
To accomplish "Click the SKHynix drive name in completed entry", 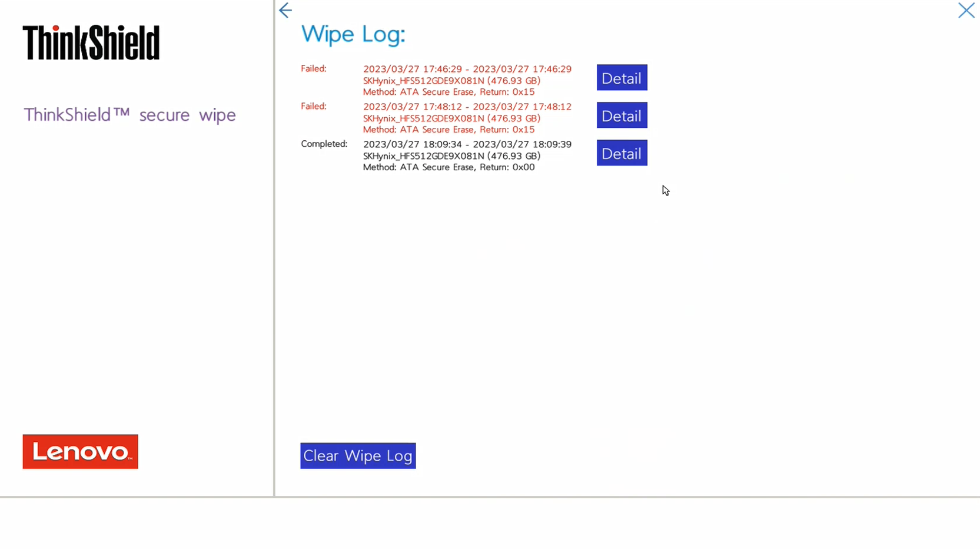I will point(451,156).
